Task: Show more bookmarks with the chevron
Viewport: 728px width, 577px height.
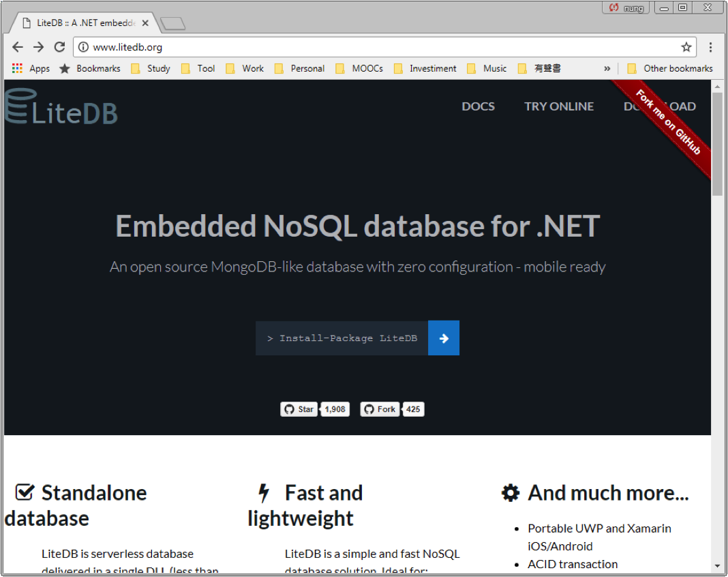Action: coord(607,69)
